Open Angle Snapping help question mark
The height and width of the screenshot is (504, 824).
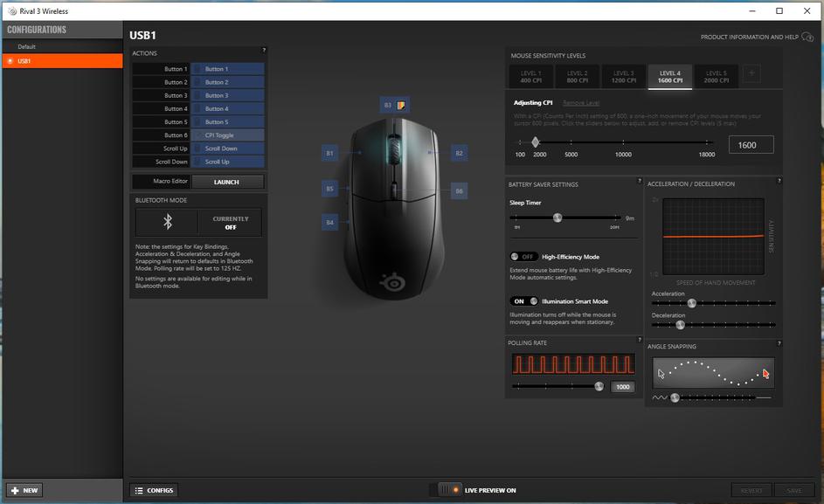pyautogui.click(x=779, y=343)
